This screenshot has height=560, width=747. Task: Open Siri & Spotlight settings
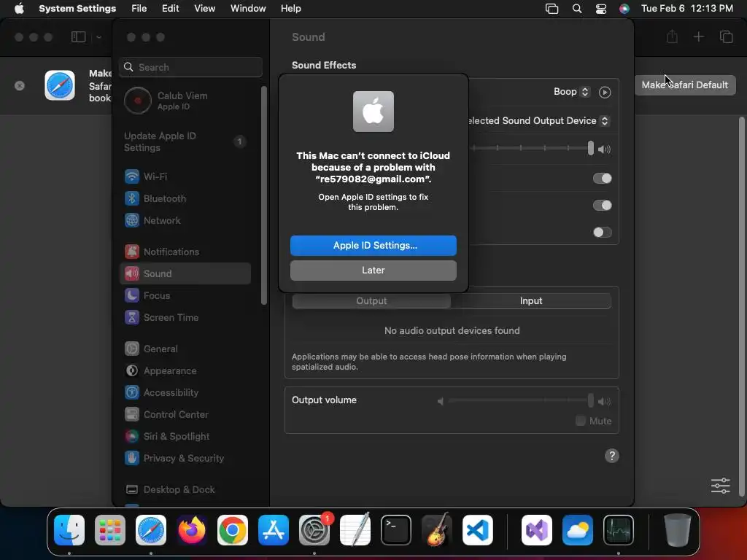185,437
